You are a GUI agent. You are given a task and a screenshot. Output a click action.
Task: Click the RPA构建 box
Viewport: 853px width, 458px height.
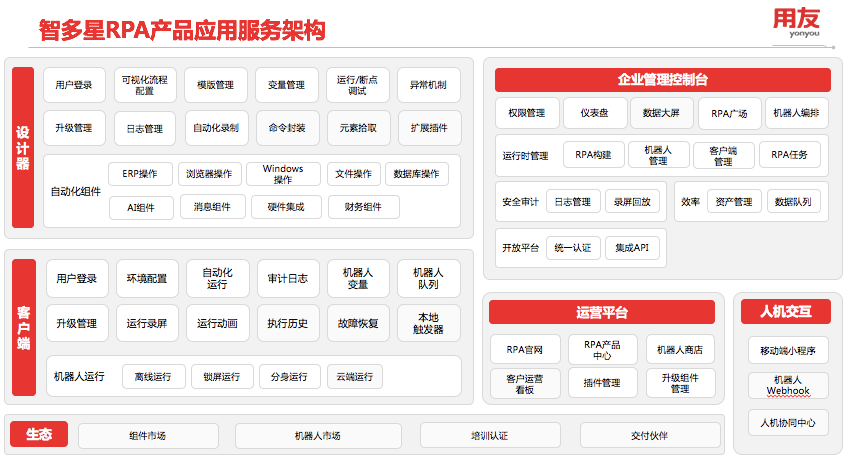(594, 155)
